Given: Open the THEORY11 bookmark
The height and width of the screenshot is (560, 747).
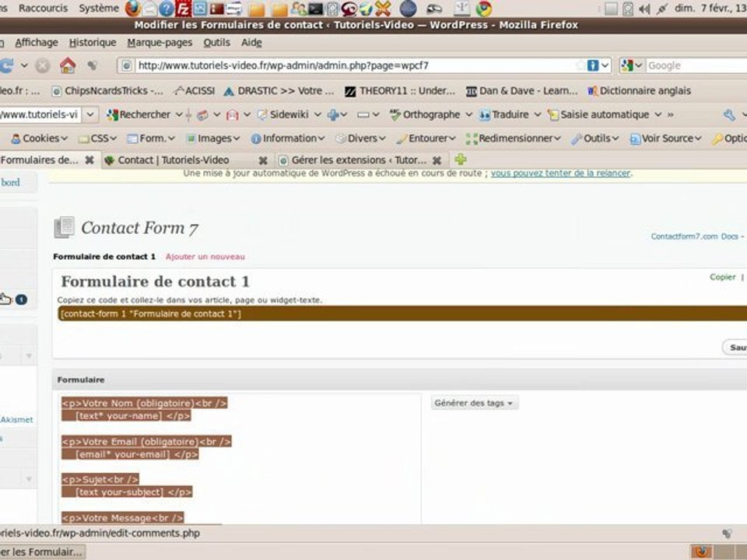Looking at the screenshot, I should click(x=400, y=91).
